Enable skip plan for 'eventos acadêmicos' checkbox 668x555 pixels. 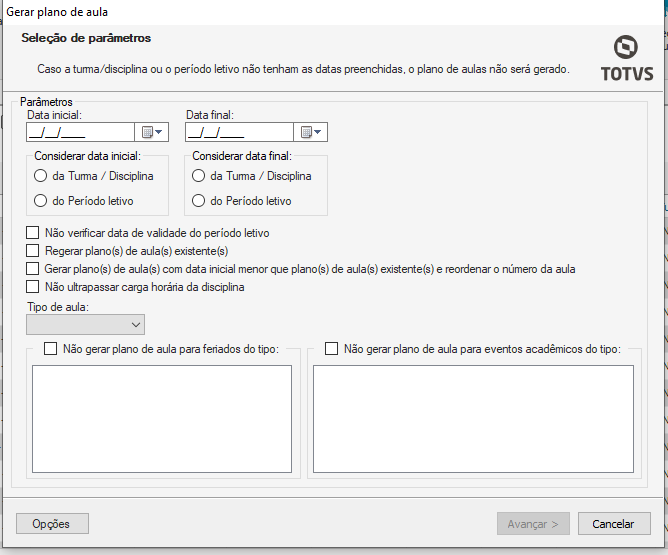[x=332, y=350]
